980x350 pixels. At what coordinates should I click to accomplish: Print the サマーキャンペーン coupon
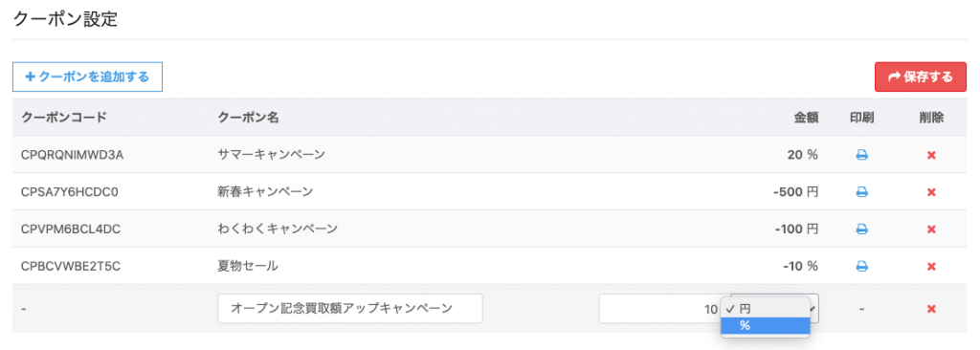coord(861,155)
